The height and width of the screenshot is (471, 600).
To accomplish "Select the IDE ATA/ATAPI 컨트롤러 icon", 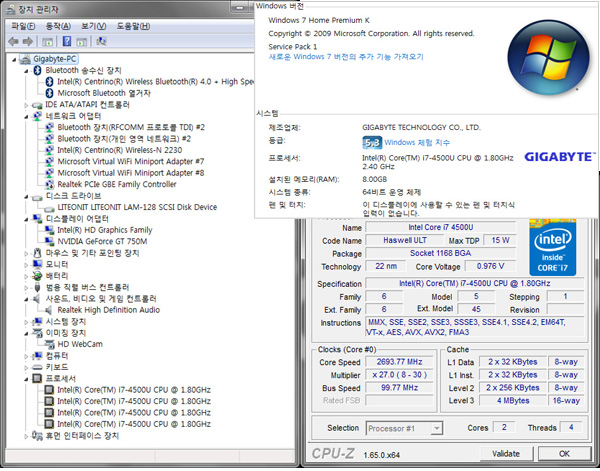I will [x=37, y=105].
